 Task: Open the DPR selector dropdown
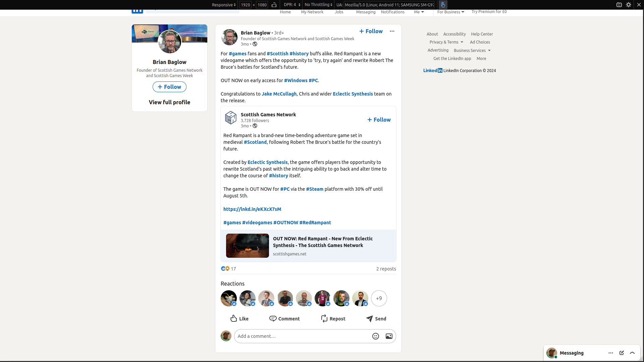[x=292, y=5]
